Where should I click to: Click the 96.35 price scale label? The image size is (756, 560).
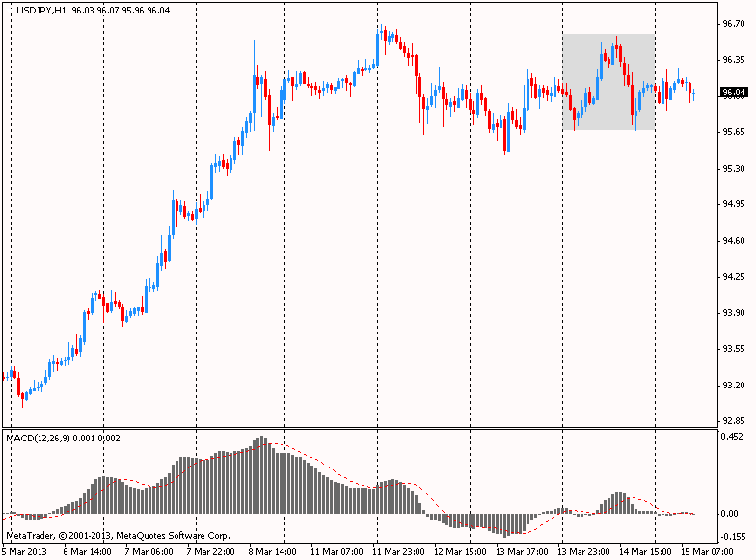coord(733,60)
